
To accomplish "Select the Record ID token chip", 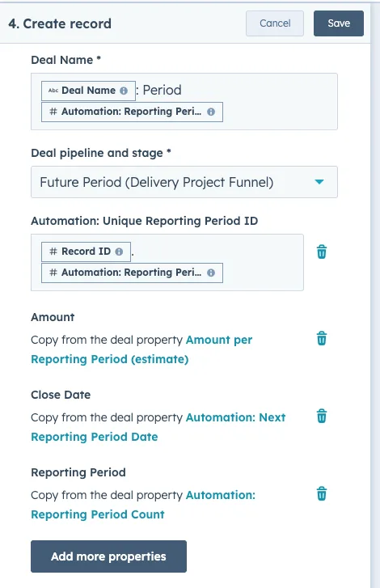I will [86, 252].
